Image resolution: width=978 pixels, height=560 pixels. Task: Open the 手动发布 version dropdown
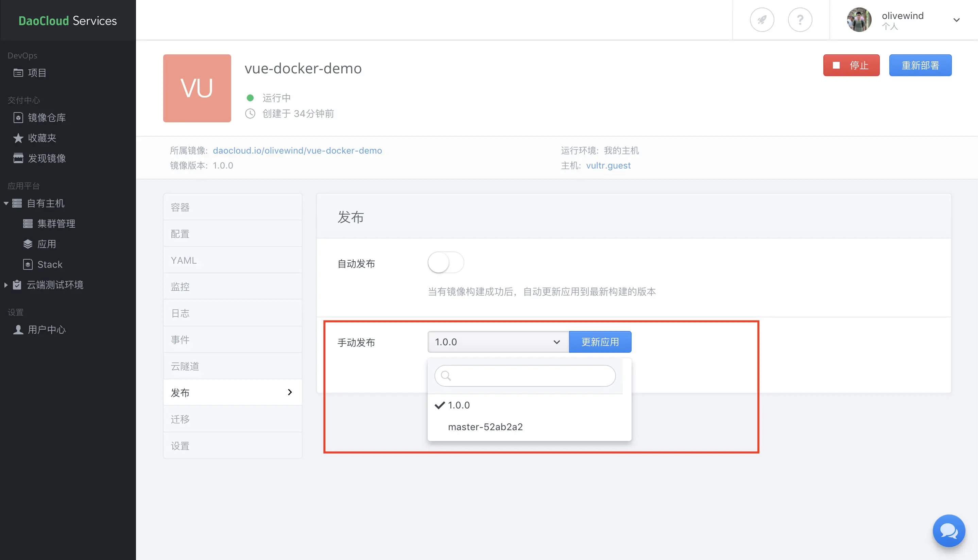tap(498, 342)
